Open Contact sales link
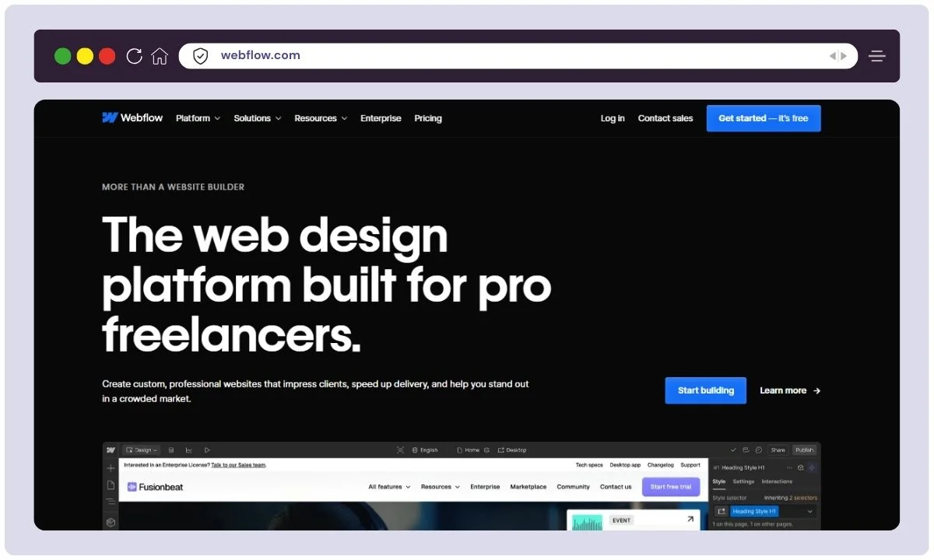 click(x=665, y=118)
